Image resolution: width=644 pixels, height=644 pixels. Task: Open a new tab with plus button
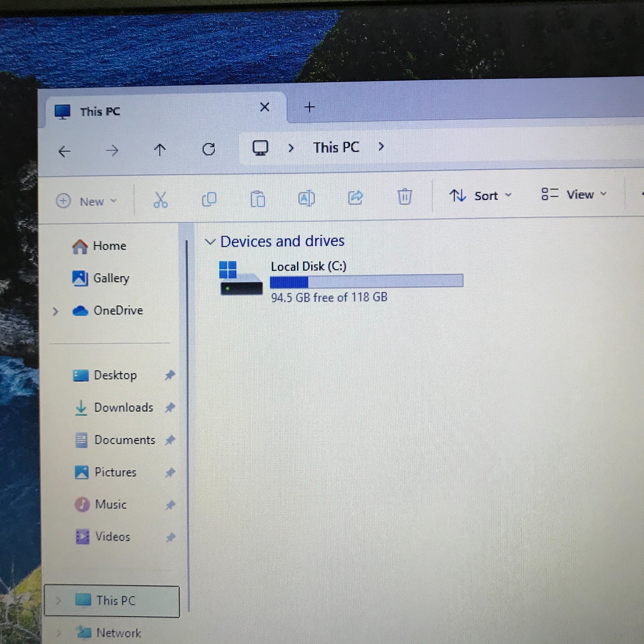310,107
